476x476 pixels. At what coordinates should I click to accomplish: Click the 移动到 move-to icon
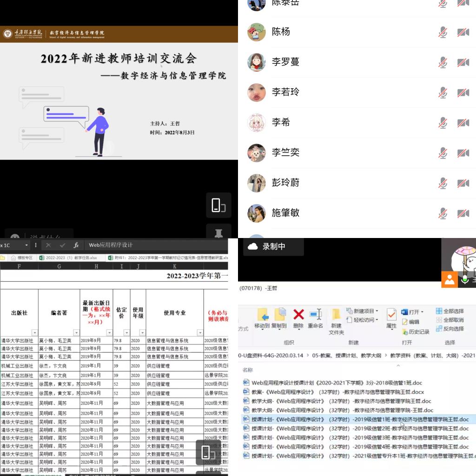[x=263, y=315]
